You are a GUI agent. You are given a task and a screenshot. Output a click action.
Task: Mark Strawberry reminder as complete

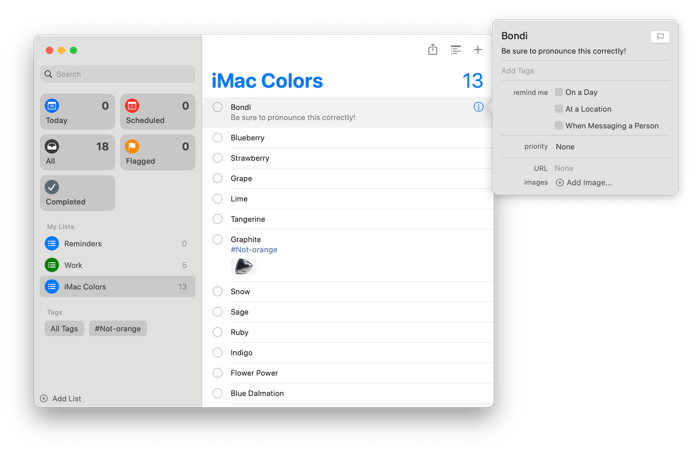[217, 158]
